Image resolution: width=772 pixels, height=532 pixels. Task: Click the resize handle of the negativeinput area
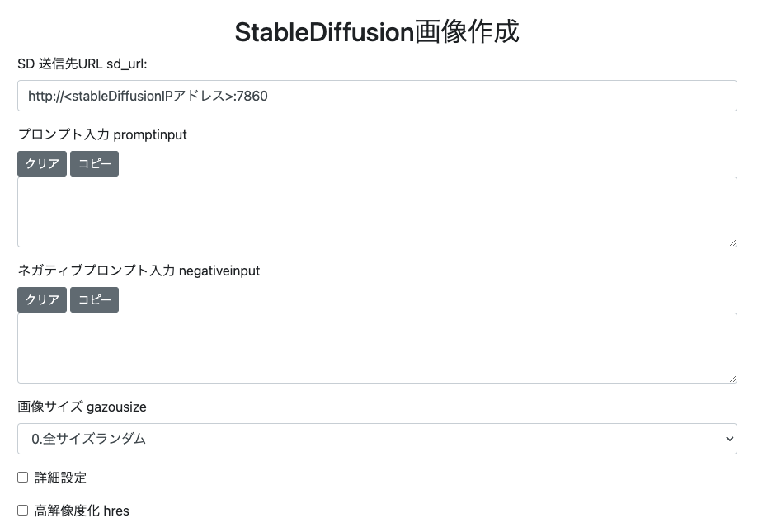click(x=732, y=379)
